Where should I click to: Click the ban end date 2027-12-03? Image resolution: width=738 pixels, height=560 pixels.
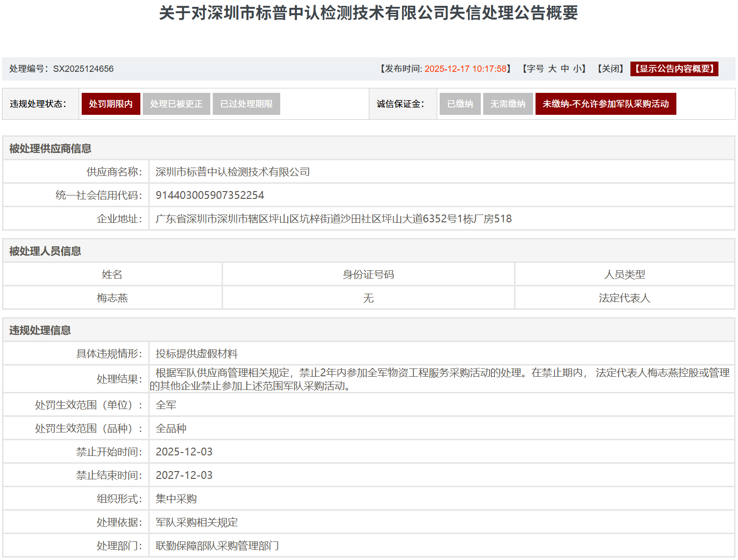tap(184, 475)
